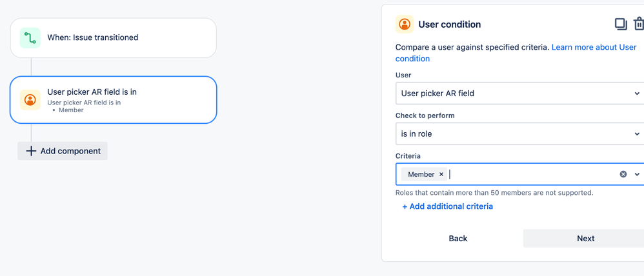Select the When: Issue transitioned trigger card

pos(113,38)
